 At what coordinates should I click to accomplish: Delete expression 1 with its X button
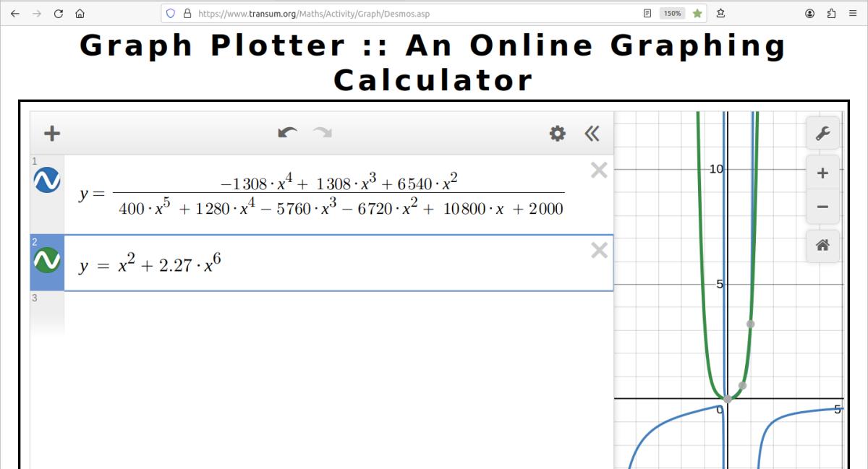point(599,170)
